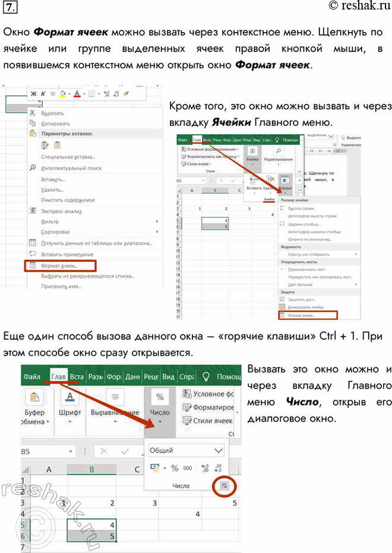The height and width of the screenshot is (553, 392).
Task: Click the B5 name box in bottom screenshot
Action: point(48,451)
